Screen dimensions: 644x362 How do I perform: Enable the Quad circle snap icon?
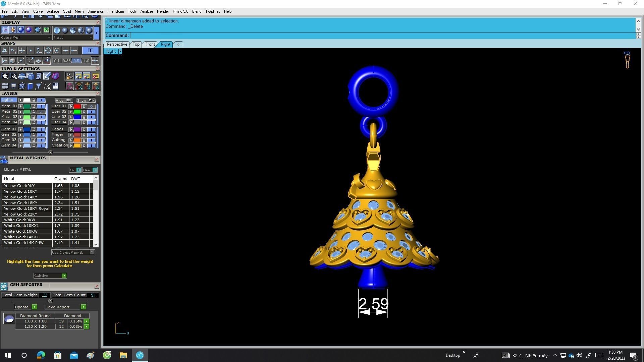click(48, 51)
